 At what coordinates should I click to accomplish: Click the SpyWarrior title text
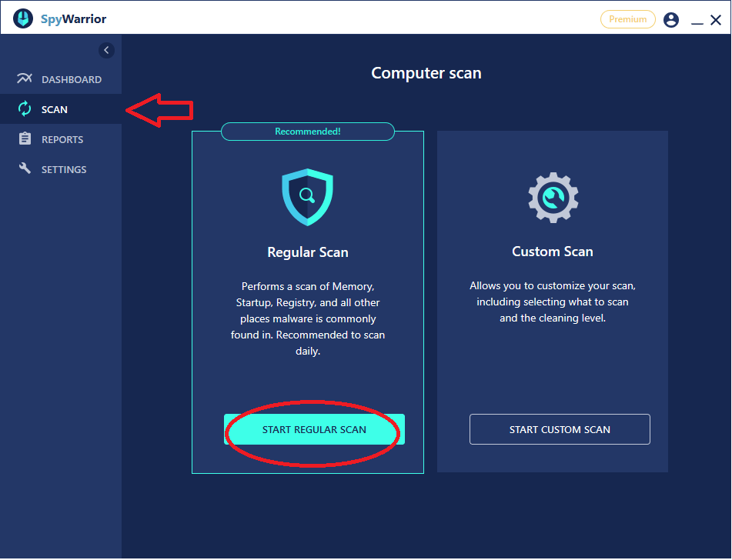(x=73, y=19)
